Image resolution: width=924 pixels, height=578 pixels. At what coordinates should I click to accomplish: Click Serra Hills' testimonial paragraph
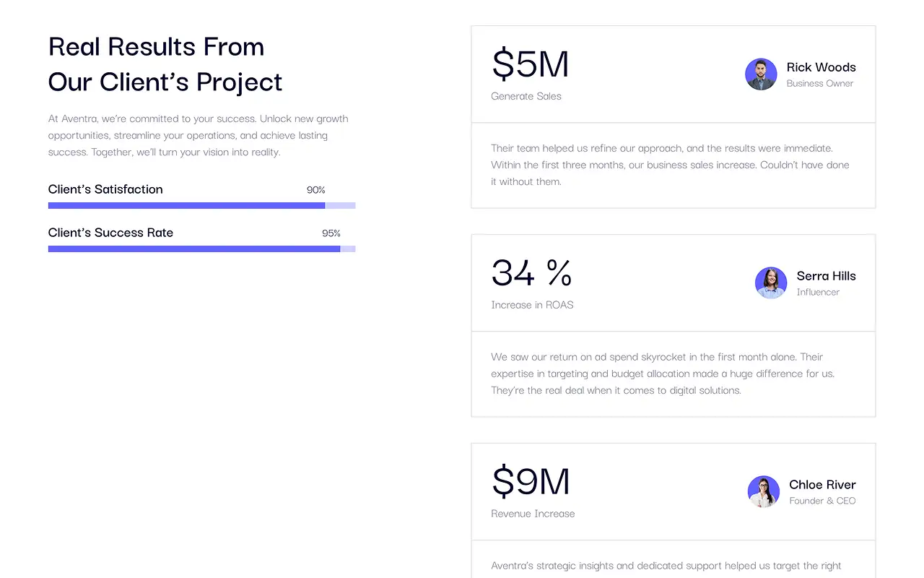[662, 374]
